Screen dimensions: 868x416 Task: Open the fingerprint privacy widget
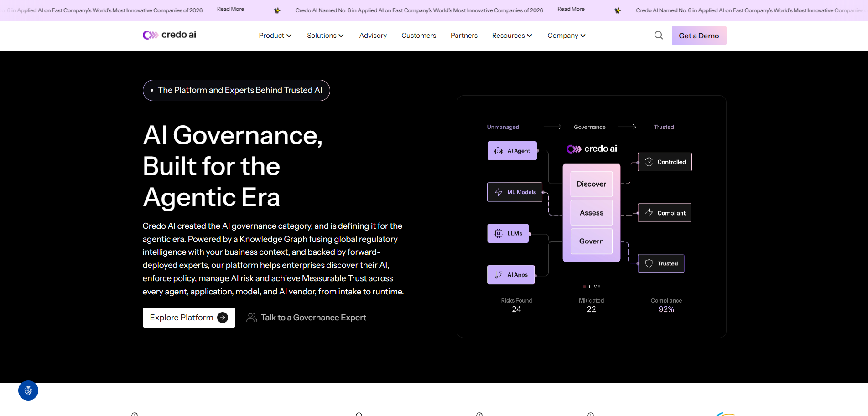(x=28, y=390)
